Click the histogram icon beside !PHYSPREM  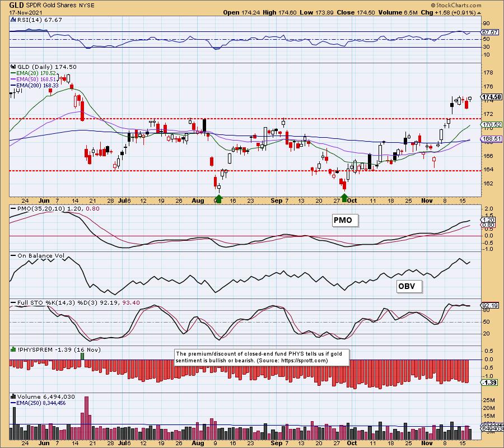[13, 349]
